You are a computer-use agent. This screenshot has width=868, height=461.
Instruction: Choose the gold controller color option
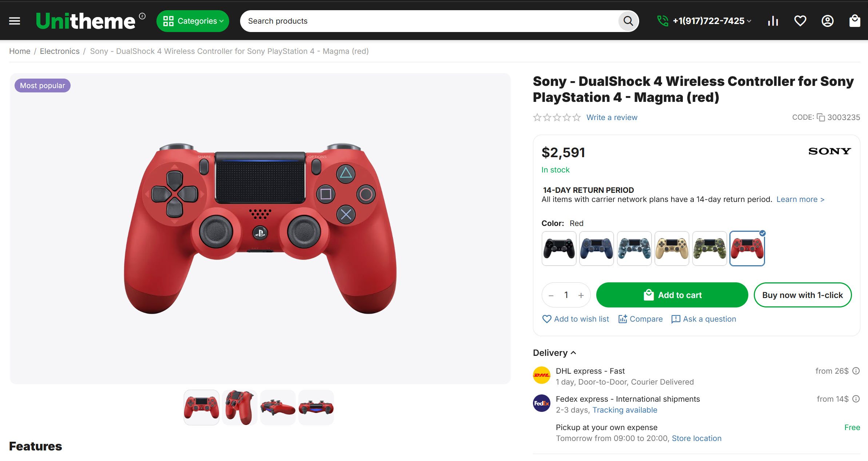(x=672, y=249)
